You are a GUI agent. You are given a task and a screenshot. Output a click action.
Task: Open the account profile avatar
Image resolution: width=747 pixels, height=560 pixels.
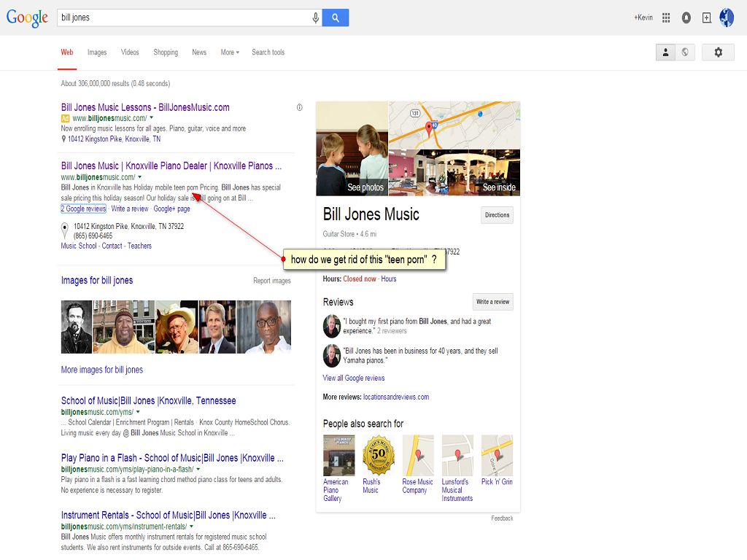pos(727,17)
